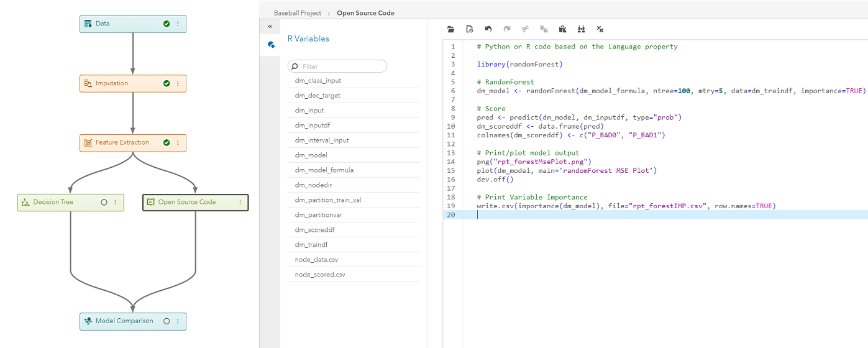The height and width of the screenshot is (348, 868).
Task: Click the R Variables sidebar icon
Action: pos(271,45)
